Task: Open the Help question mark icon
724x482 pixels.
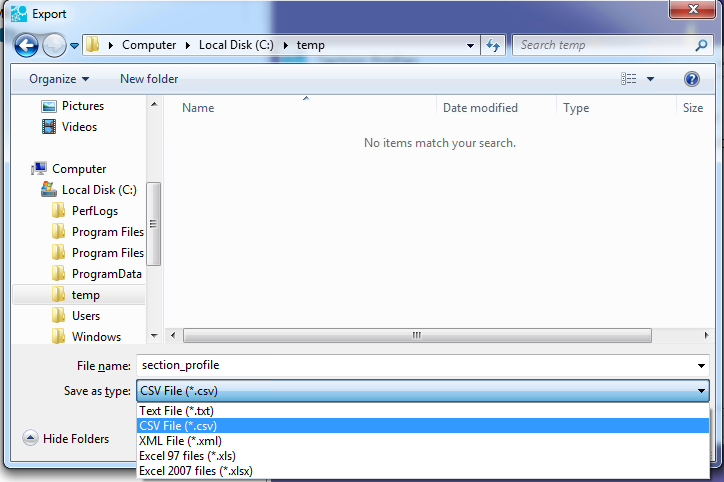Action: (x=691, y=79)
